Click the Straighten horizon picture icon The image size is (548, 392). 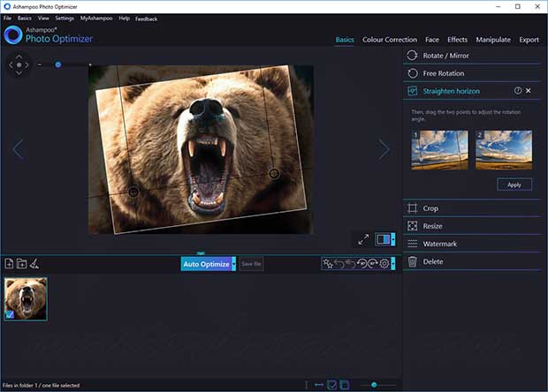click(413, 91)
